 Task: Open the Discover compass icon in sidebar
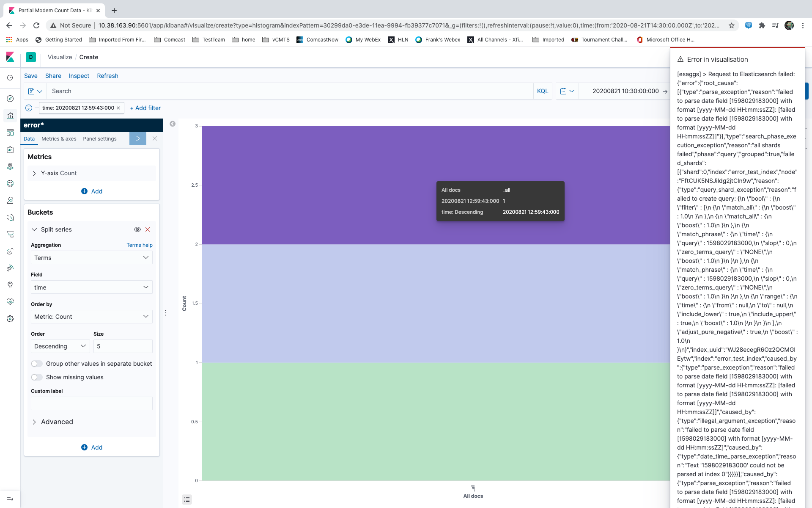pyautogui.click(x=10, y=99)
